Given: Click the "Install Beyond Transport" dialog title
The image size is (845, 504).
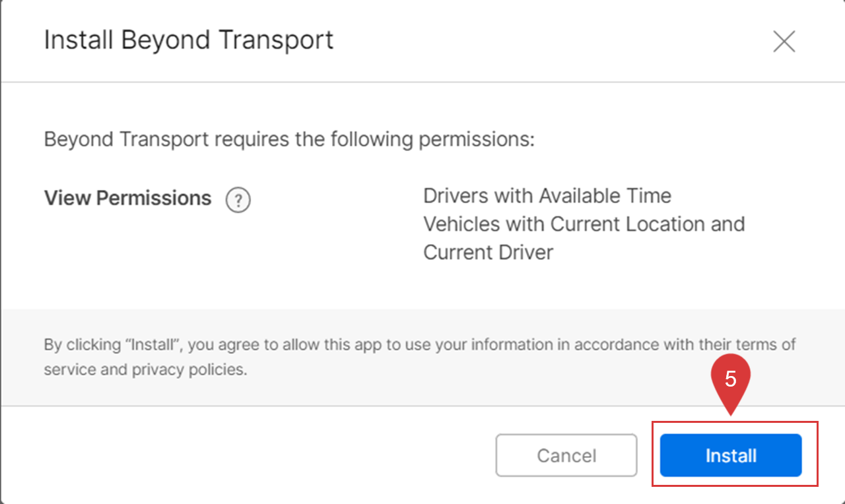Looking at the screenshot, I should [x=188, y=40].
